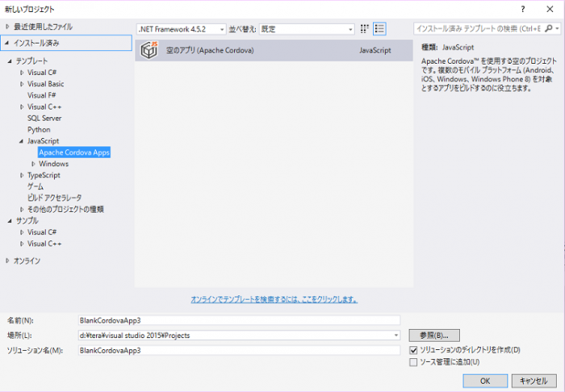The height and width of the screenshot is (392, 565).
Task: Select the 空のアプリ (Apache Cordova) template icon
Action: tap(149, 50)
